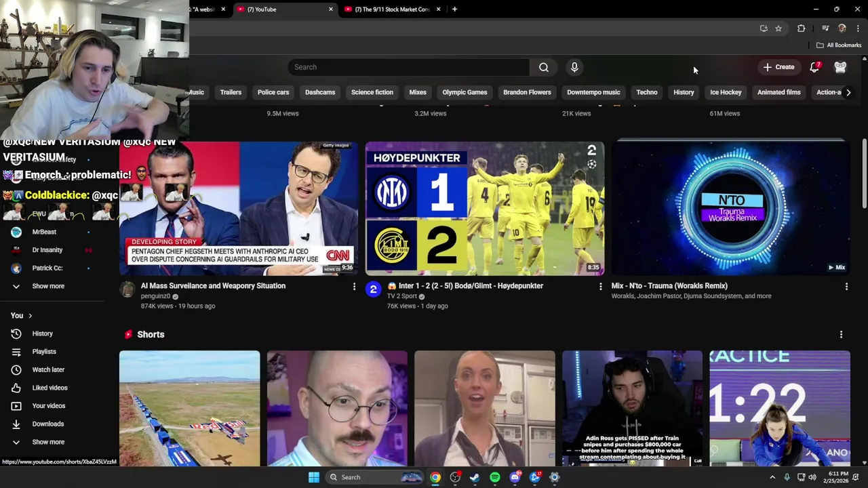Open the YouTube account avatar menu
Image resolution: width=868 pixels, height=488 pixels.
(x=840, y=67)
